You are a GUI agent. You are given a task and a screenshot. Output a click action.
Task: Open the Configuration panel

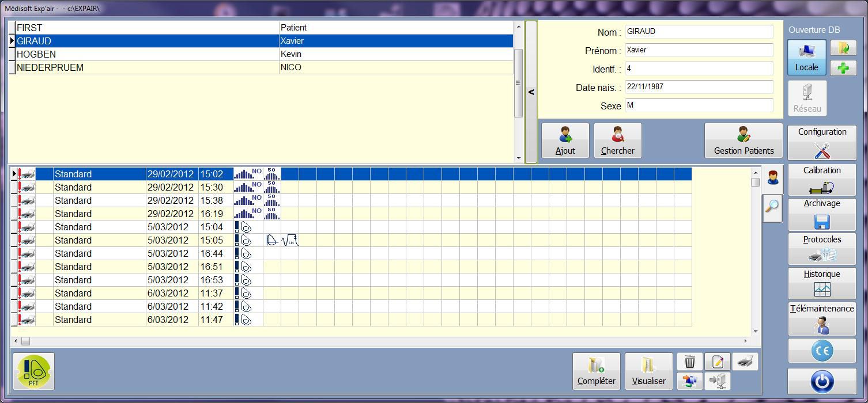point(822,142)
